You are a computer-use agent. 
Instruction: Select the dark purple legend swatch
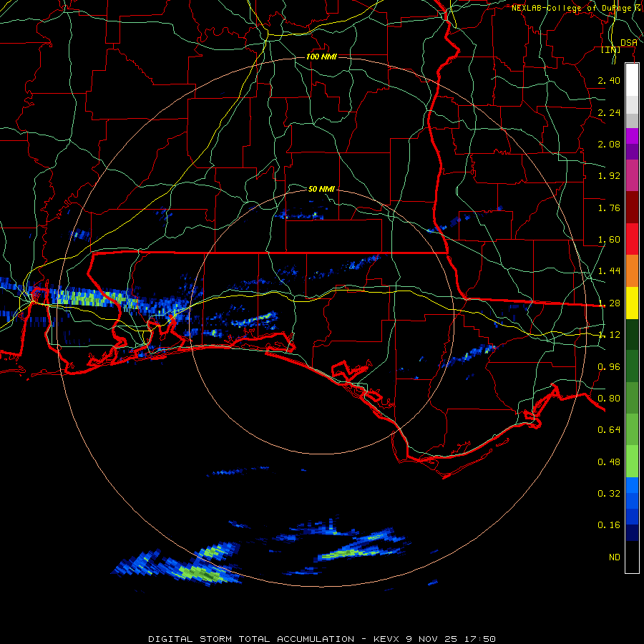coord(632,152)
